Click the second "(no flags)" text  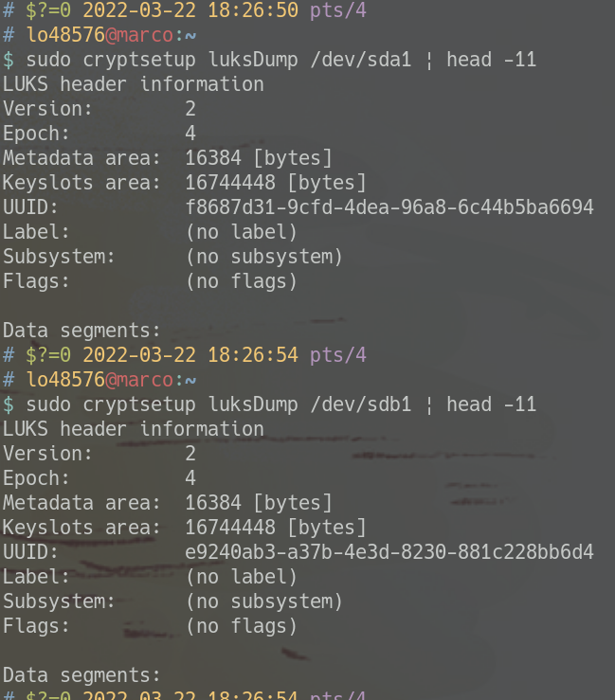pyautogui.click(x=242, y=626)
